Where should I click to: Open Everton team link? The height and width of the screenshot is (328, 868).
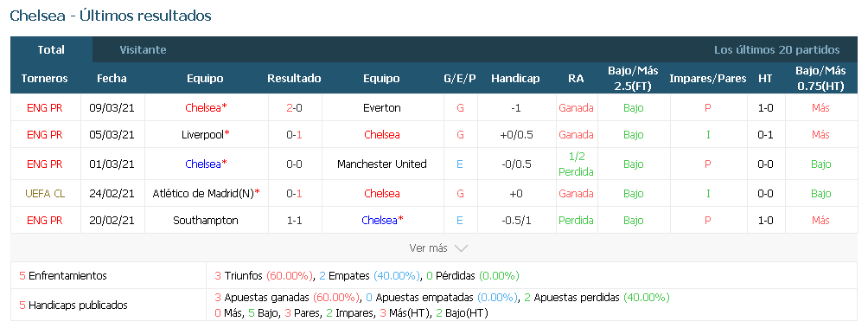coord(382,108)
